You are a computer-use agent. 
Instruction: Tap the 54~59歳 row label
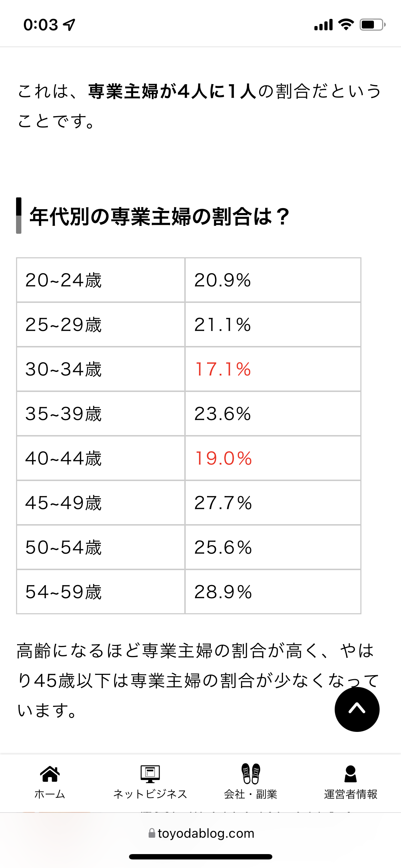63,592
